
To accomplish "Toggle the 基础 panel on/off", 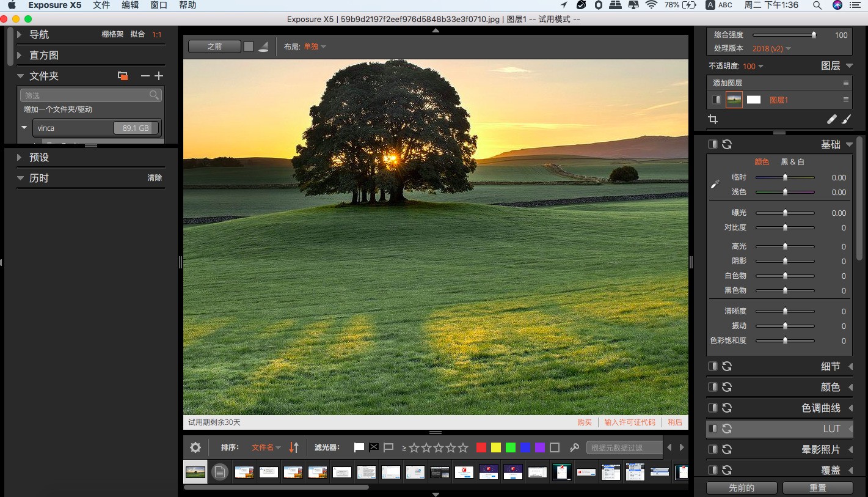I will pyautogui.click(x=712, y=144).
